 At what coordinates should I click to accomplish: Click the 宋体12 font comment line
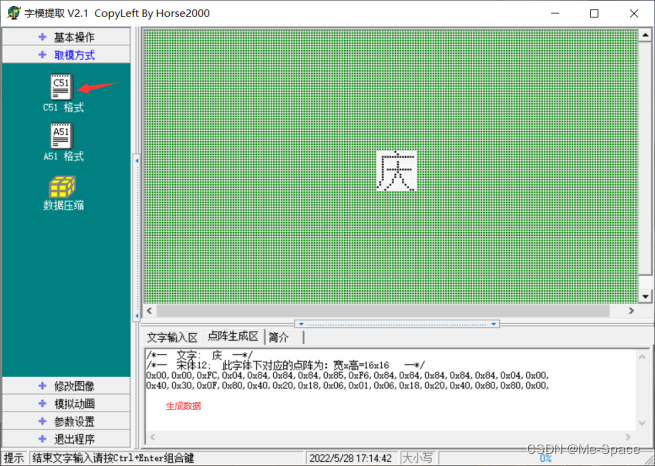coord(286,365)
